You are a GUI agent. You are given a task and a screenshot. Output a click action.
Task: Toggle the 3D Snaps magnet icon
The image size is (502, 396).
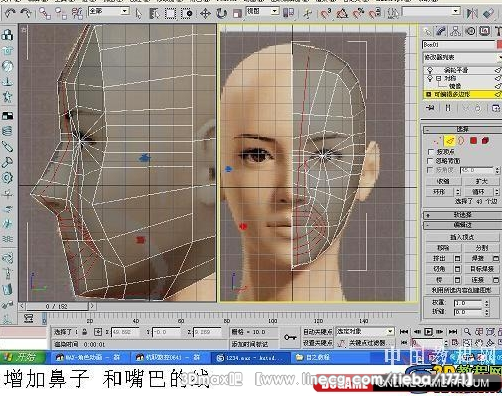coord(326,13)
